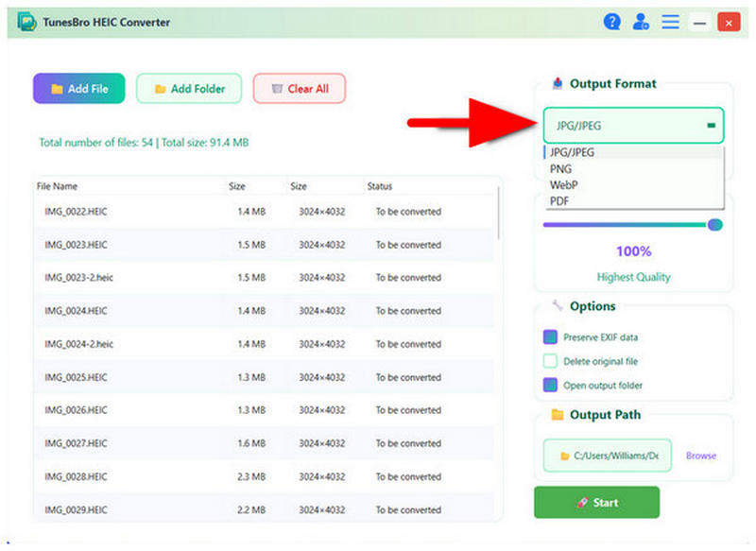Toggle Open output folder checkbox

(550, 386)
